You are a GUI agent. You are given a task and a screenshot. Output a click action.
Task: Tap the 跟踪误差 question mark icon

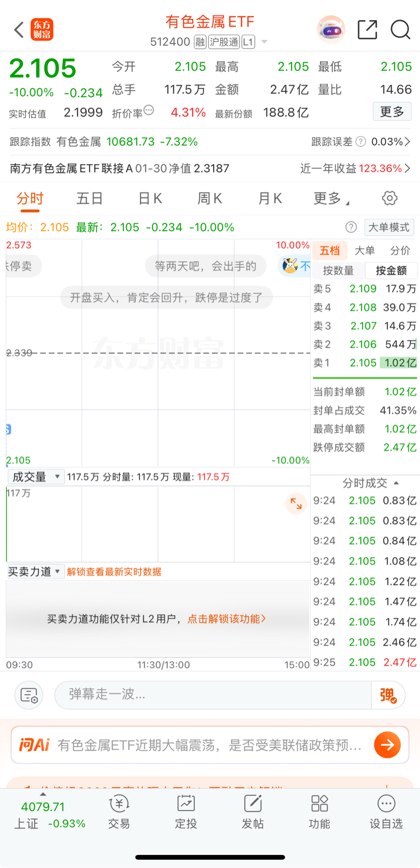click(x=360, y=142)
